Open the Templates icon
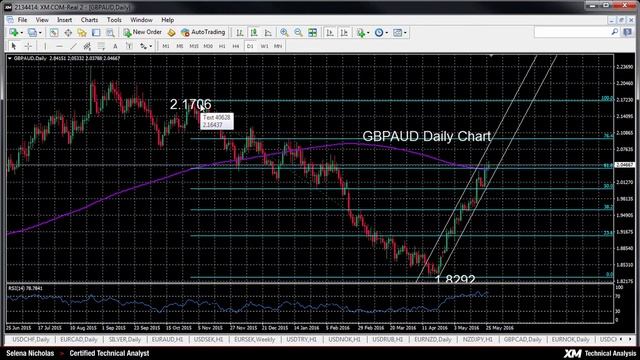640x360 pixels. click(397, 32)
